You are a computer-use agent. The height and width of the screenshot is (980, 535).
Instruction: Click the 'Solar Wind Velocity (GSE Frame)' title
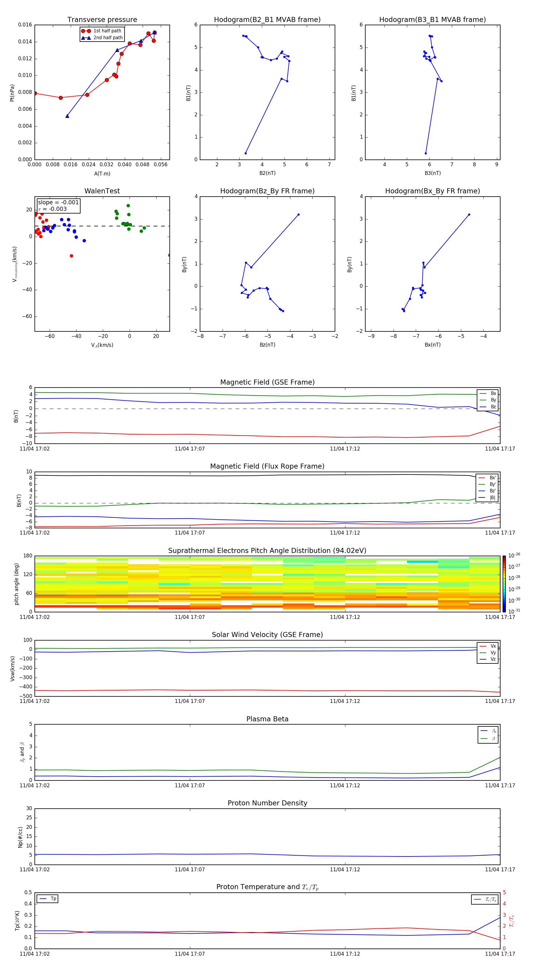click(x=267, y=635)
